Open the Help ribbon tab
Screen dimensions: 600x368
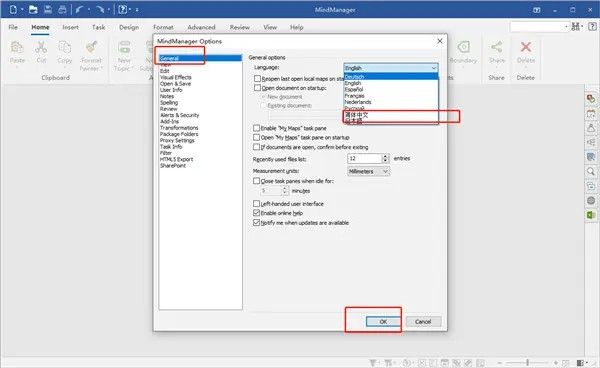pos(297,27)
